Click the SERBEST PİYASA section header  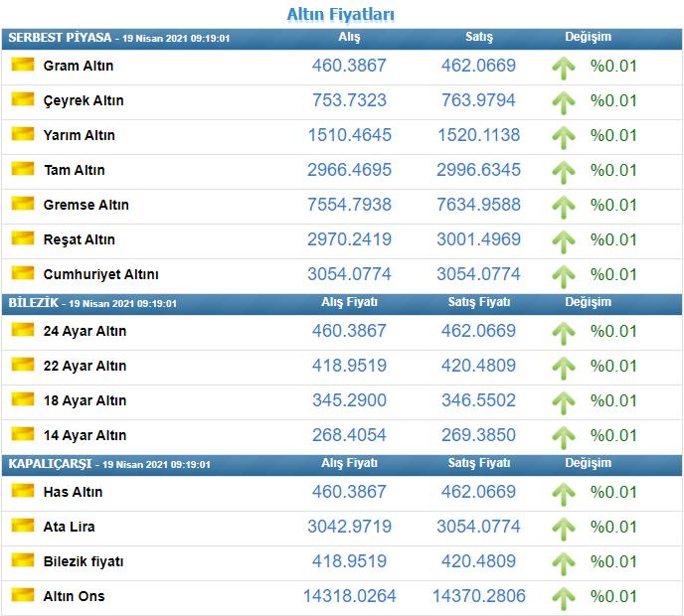[61, 38]
